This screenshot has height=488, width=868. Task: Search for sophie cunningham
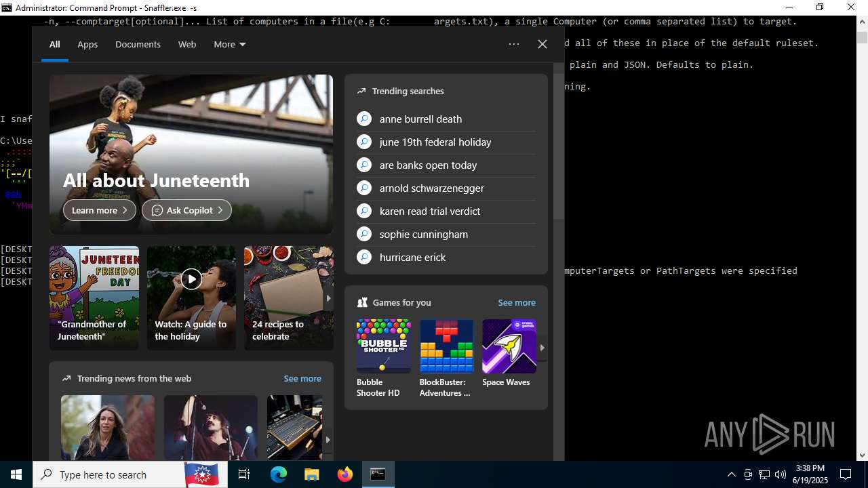(424, 234)
